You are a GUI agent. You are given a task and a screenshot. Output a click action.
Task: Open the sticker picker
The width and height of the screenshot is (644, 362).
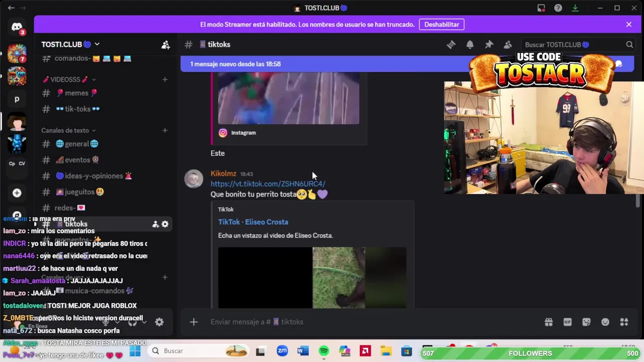(x=586, y=322)
